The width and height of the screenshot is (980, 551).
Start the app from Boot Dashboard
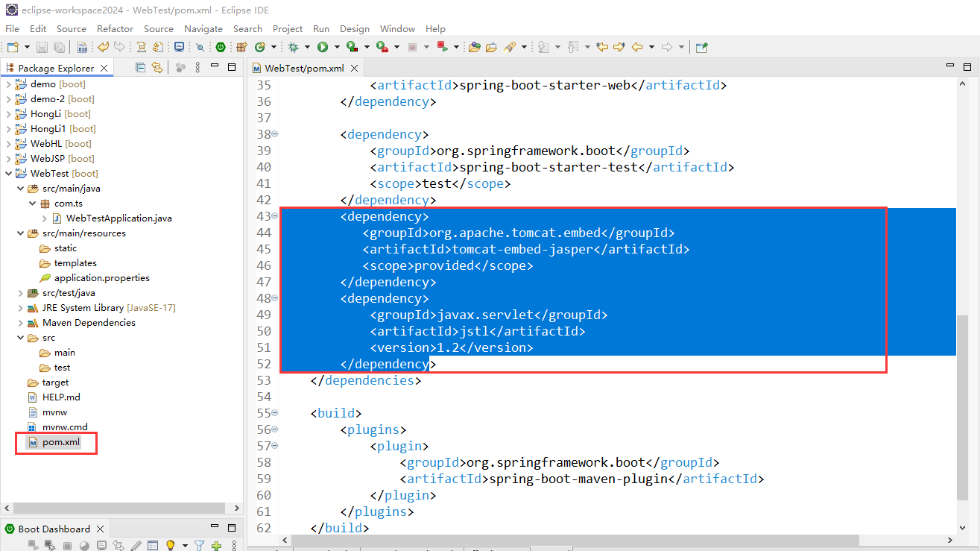coord(33,544)
